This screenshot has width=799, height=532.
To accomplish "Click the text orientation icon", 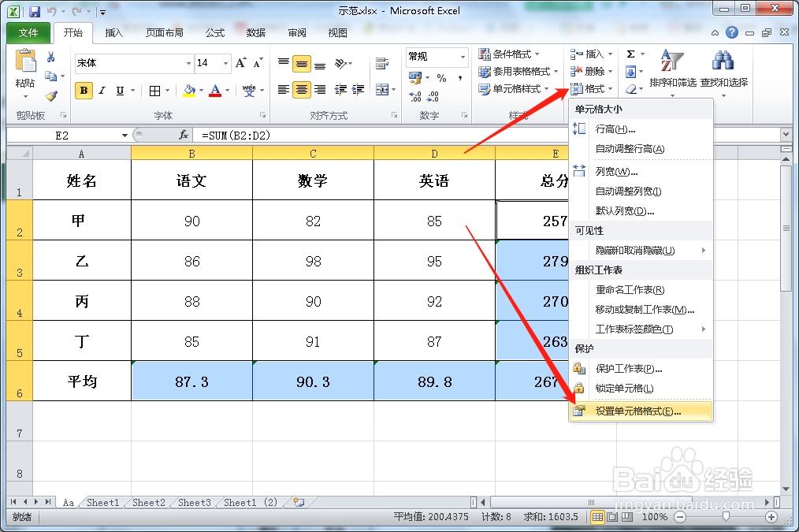I will [x=340, y=63].
